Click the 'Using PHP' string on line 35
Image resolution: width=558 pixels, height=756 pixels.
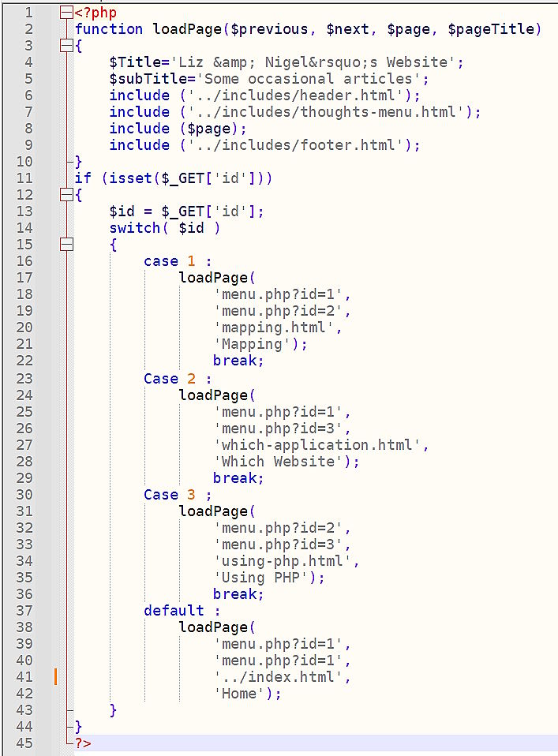[x=264, y=577]
